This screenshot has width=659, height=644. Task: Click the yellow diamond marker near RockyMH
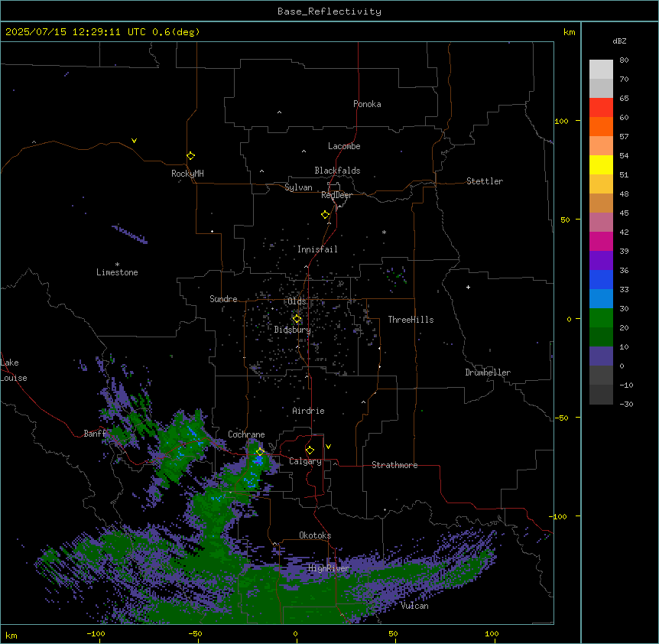(190, 156)
